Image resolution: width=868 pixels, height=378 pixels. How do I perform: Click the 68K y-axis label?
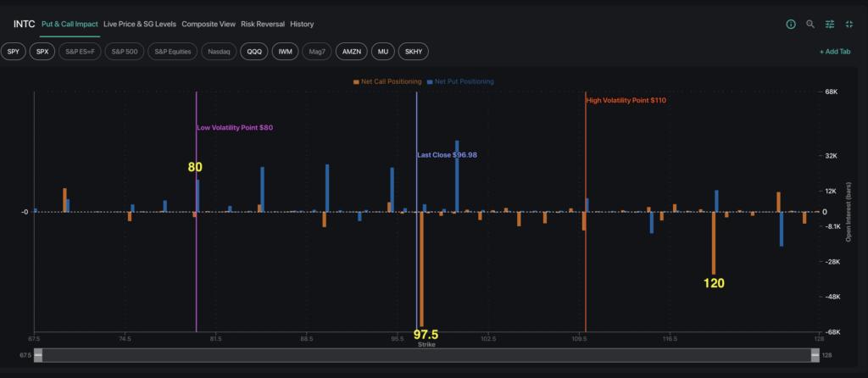pyautogui.click(x=831, y=92)
